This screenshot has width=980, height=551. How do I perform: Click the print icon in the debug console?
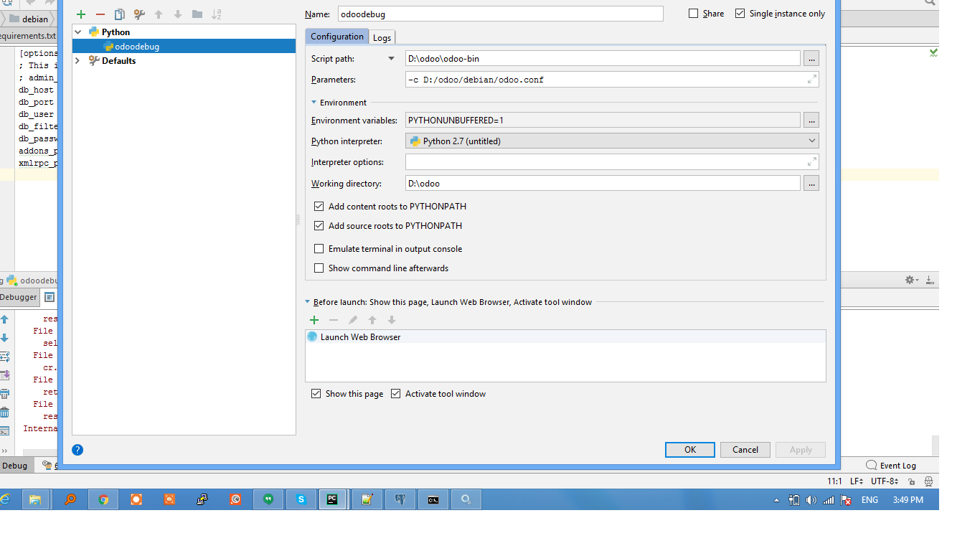(x=5, y=394)
